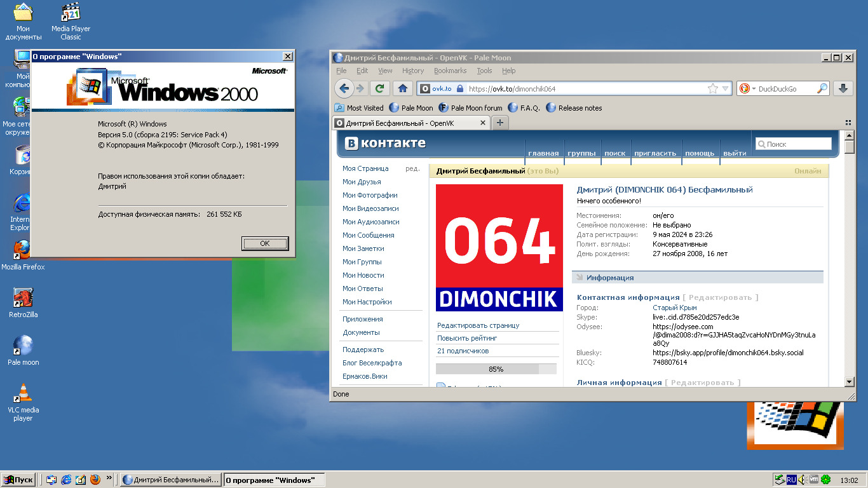
Task: Expand the quick launch overflow chevron
Action: tap(109, 478)
